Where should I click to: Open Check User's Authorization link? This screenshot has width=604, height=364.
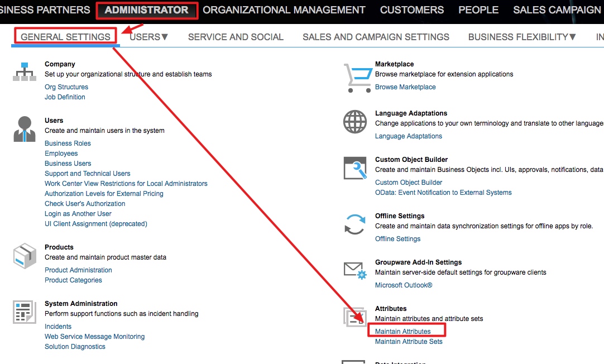tap(85, 203)
